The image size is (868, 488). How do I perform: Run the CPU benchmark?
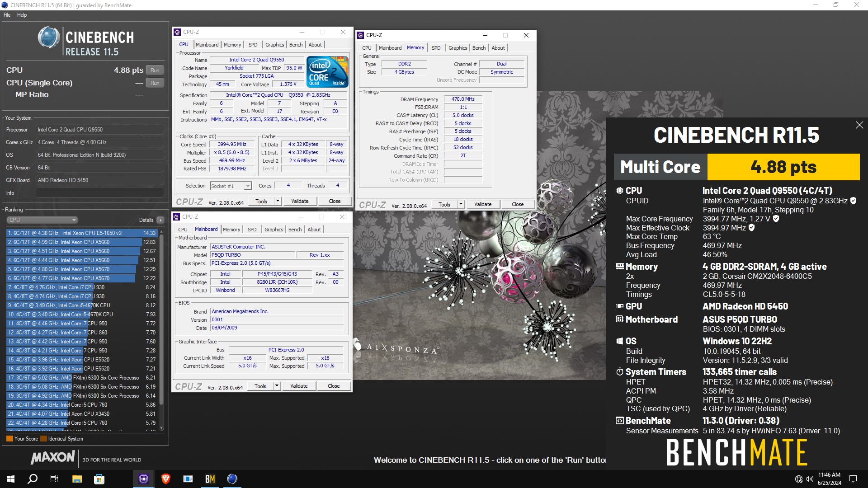click(x=155, y=70)
